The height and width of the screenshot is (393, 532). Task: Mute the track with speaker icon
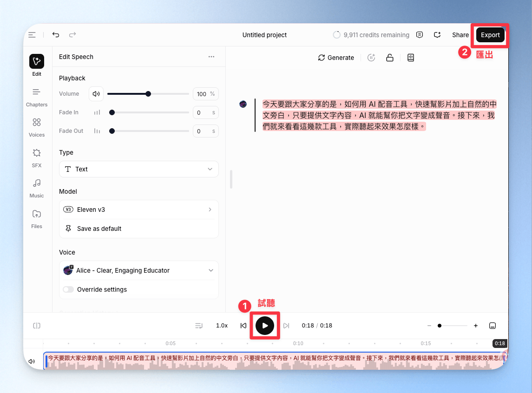coord(32,361)
